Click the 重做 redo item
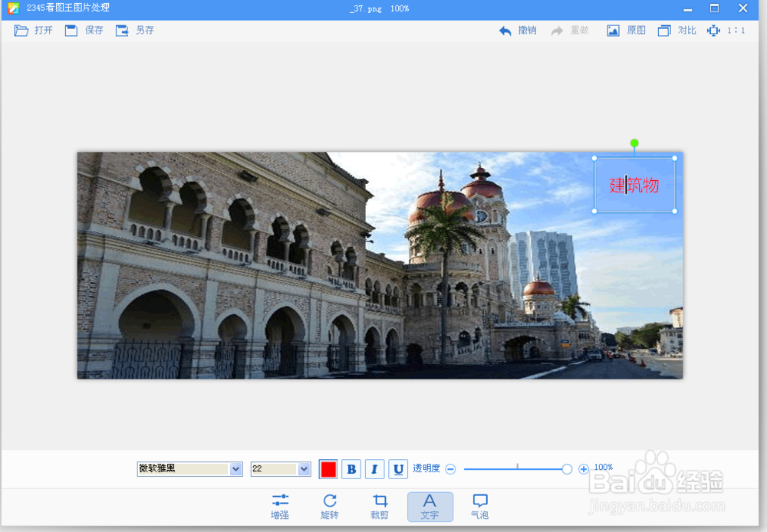 point(568,30)
